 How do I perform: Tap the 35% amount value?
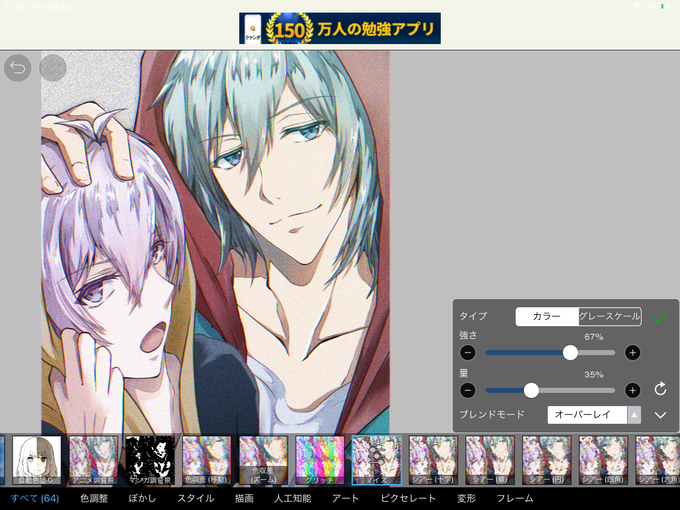click(x=594, y=375)
